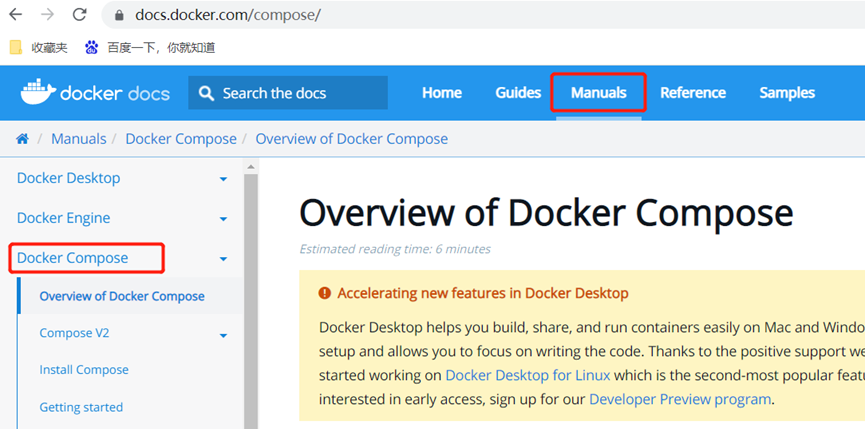Open Docker Desktop for Linux link
This screenshot has height=429, width=865.
pos(528,376)
